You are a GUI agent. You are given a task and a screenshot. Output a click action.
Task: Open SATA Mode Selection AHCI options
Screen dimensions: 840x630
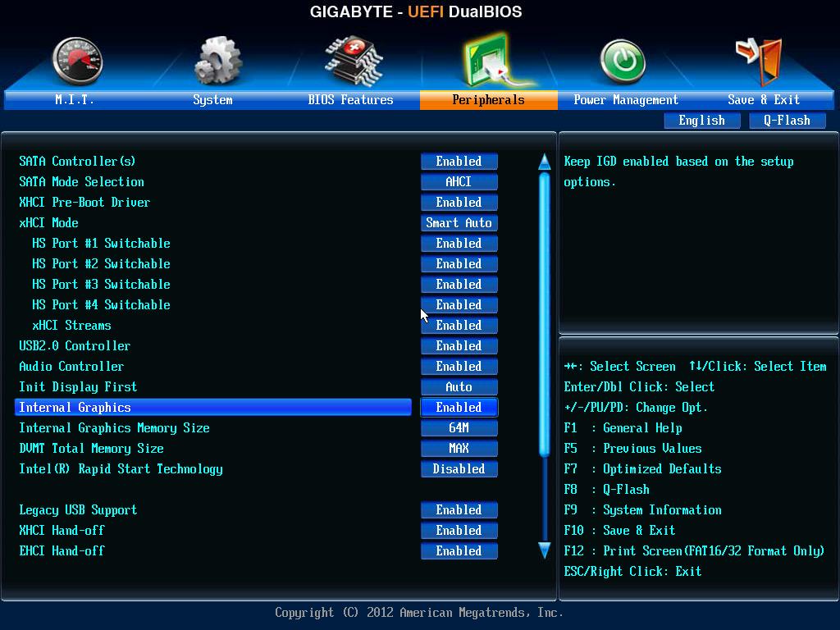(x=459, y=181)
